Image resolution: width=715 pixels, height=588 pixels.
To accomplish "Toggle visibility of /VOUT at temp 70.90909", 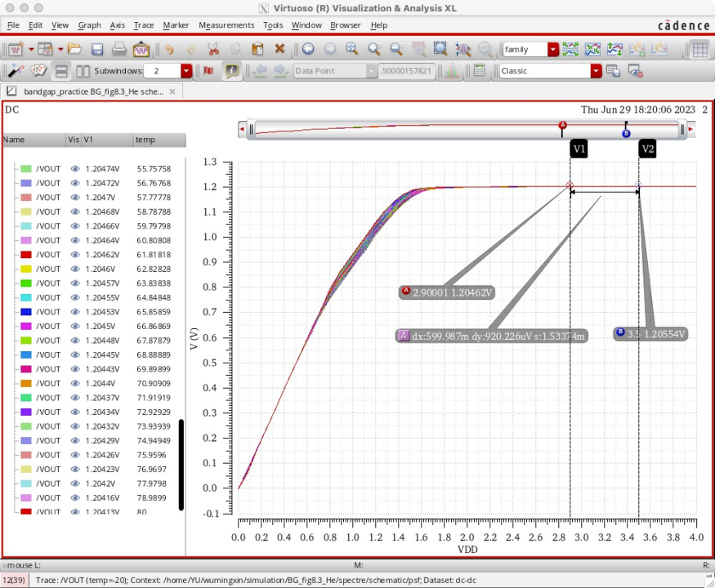I will coord(75,383).
